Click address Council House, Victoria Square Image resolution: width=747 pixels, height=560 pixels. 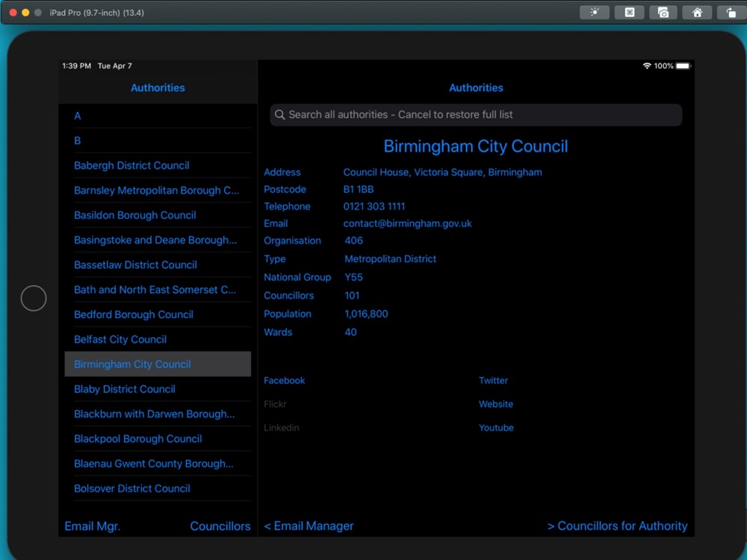[x=442, y=172]
